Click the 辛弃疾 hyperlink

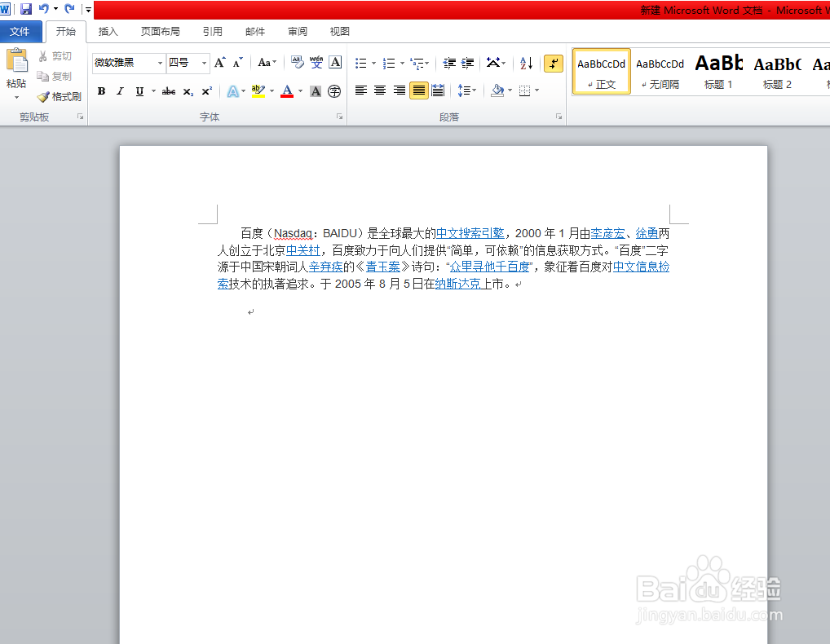click(325, 267)
